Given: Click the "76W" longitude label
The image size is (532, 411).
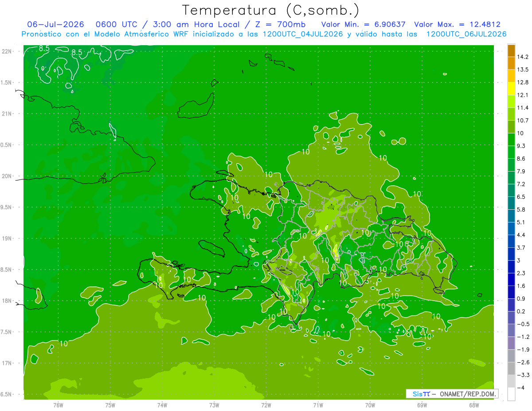Looking at the screenshot, I should pos(58,405).
